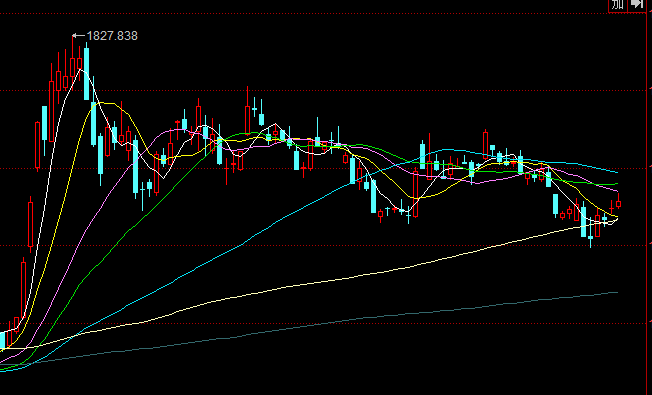Click the right end of the dark teal lowest average line

coord(617,292)
